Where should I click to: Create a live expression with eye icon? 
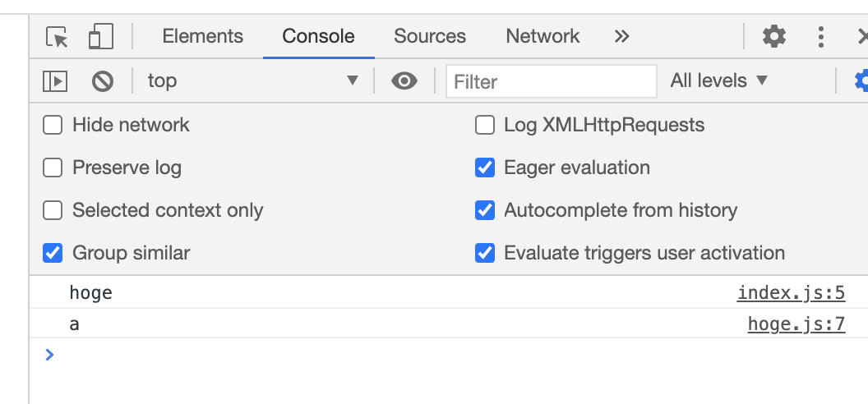pyautogui.click(x=404, y=80)
